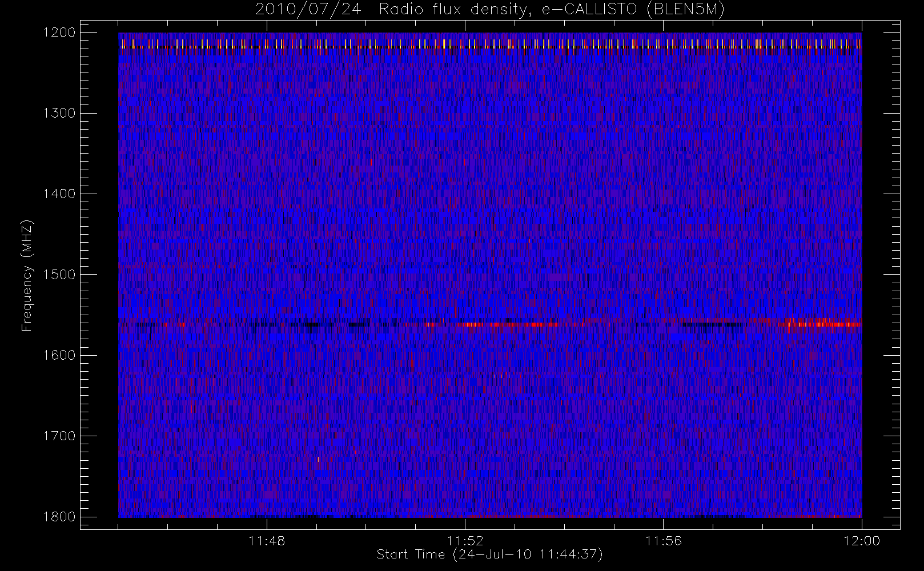Image resolution: width=924 pixels, height=571 pixels.
Task: Click the 11:56 time tick label
Action: coord(664,541)
